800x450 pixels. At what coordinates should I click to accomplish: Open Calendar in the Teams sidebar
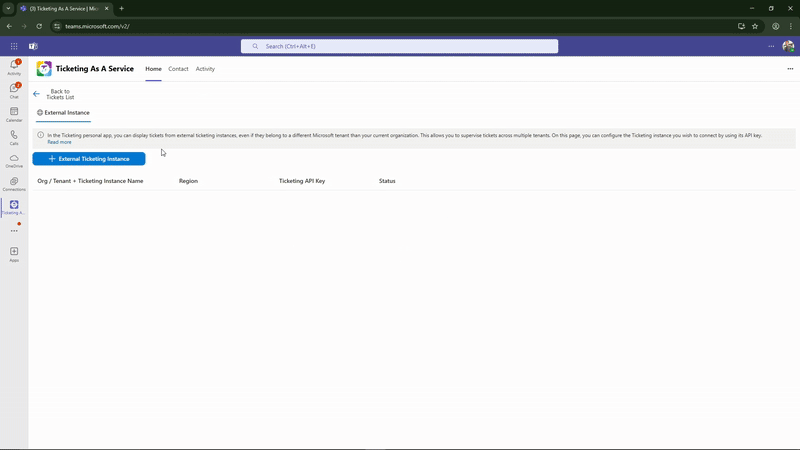coord(14,114)
